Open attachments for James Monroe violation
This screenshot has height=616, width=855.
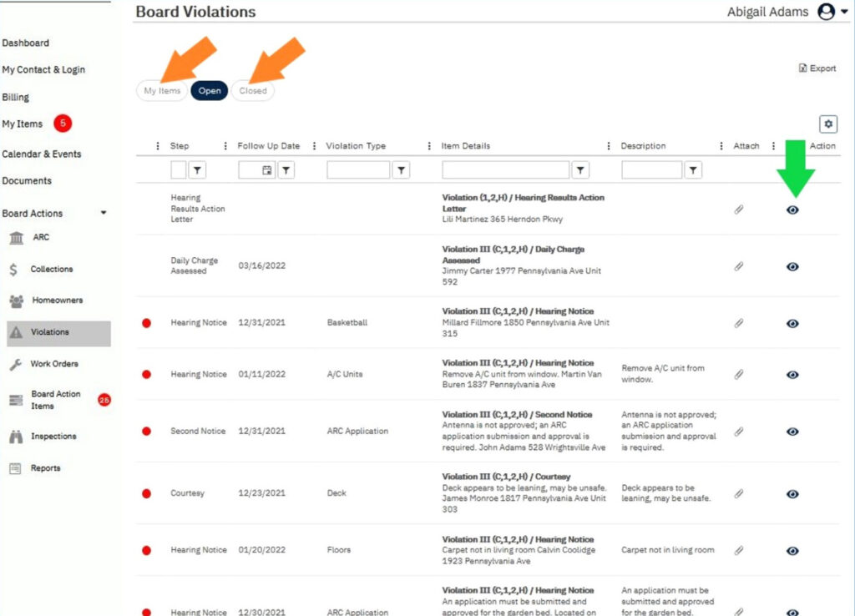click(739, 493)
